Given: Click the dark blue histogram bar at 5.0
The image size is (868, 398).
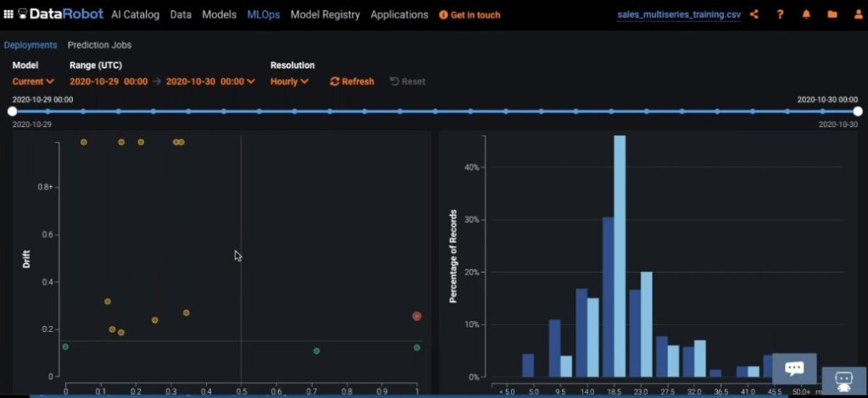Looking at the screenshot, I should click(528, 365).
